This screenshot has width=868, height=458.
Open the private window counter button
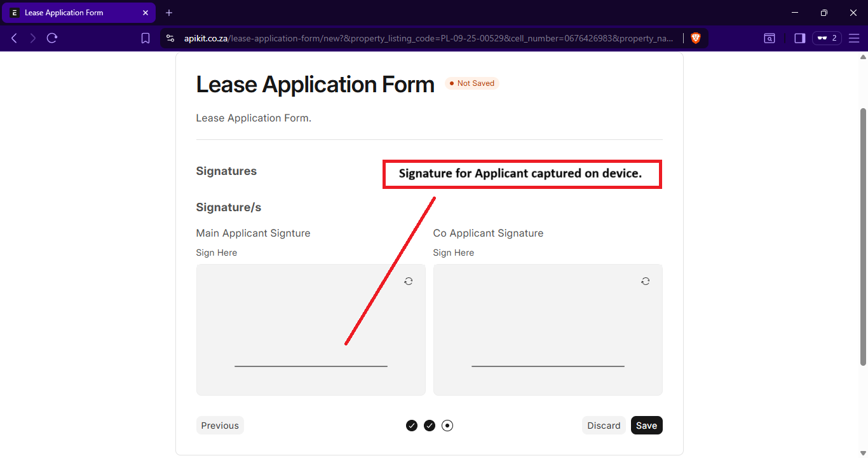[827, 38]
